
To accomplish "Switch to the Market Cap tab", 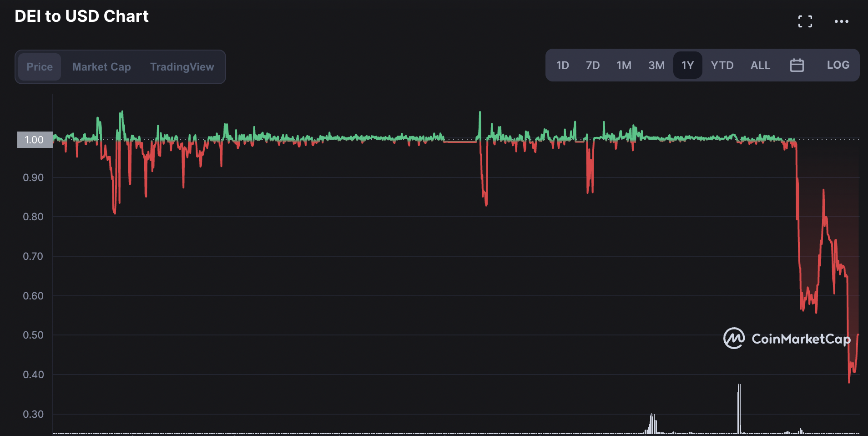I will point(101,67).
